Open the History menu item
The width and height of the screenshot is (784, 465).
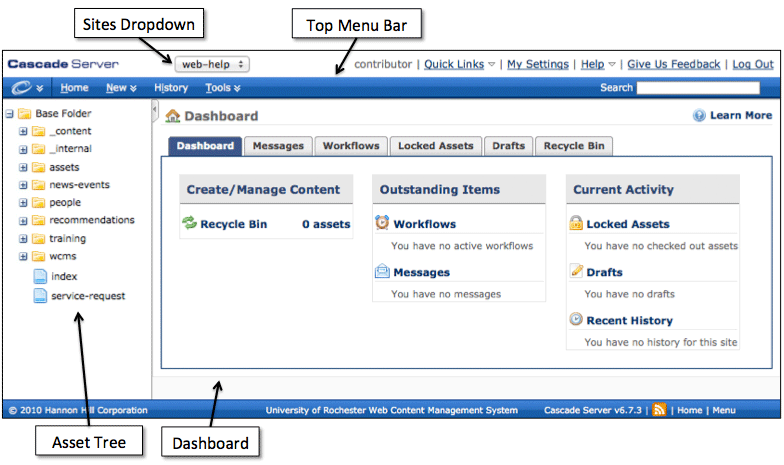pos(171,88)
